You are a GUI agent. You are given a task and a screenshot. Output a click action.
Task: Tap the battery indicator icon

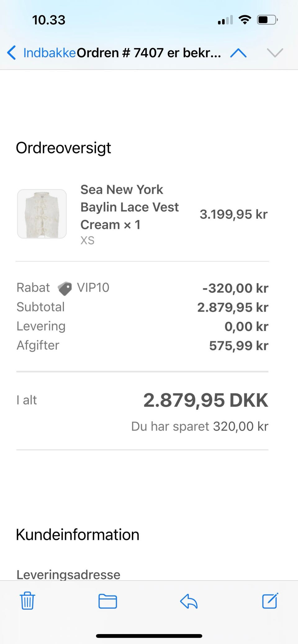pos(267,20)
